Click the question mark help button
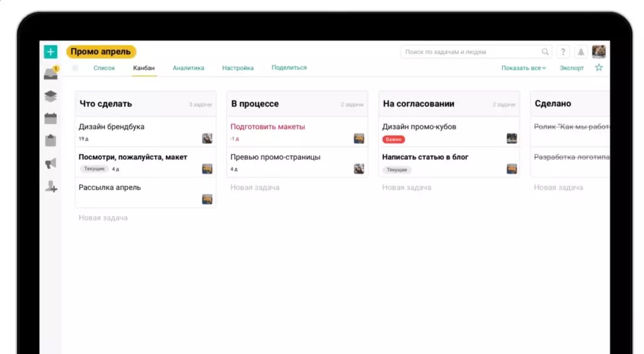The image size is (644, 354). (x=562, y=52)
